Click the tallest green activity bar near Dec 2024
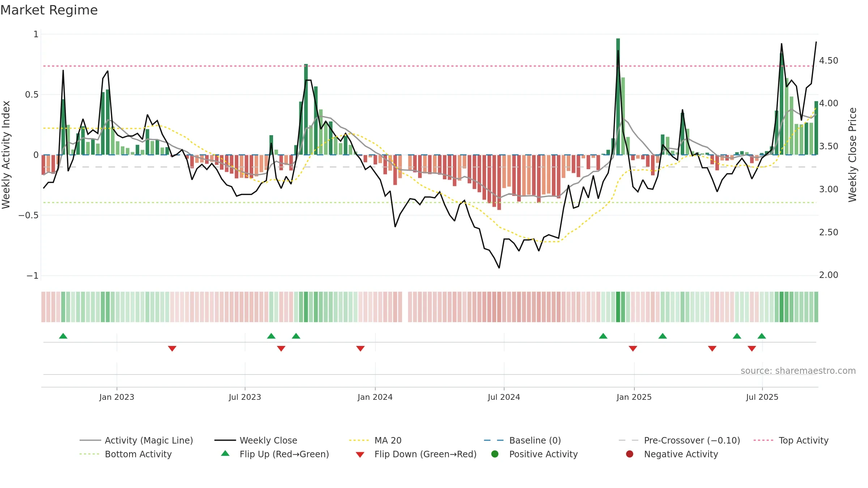Image resolution: width=868 pixels, height=488 pixels. tap(618, 97)
